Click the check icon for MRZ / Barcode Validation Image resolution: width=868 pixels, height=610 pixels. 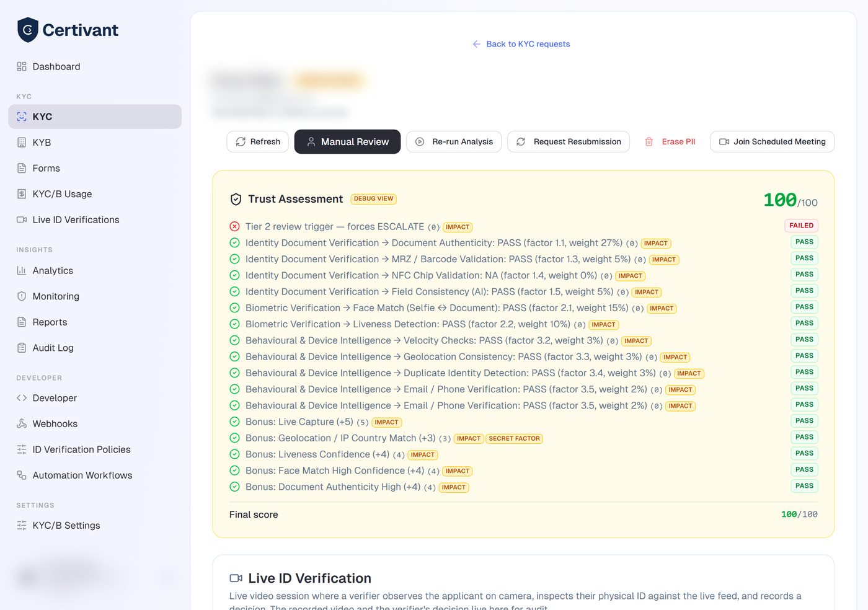234,259
